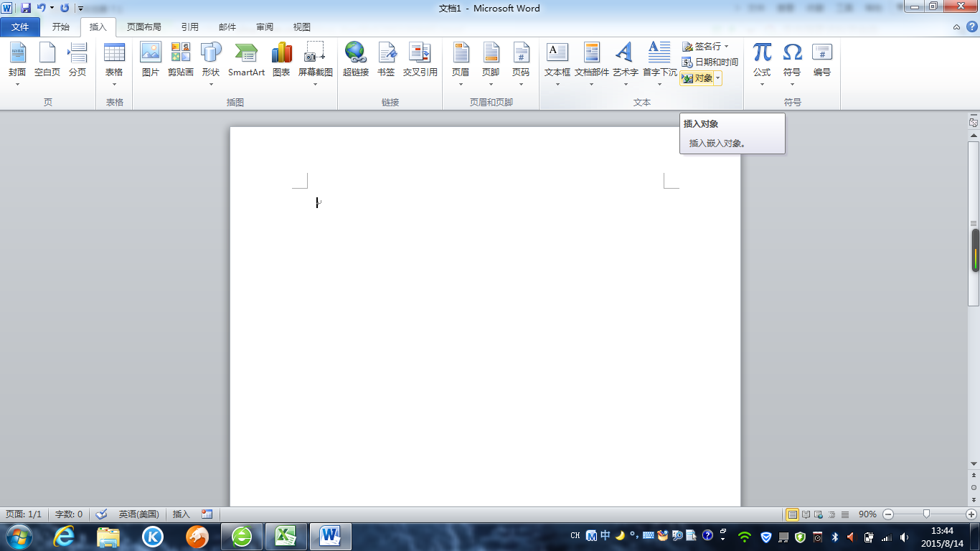Open the Excel icon in the taskbar
Image resolution: width=980 pixels, height=551 pixels.
(286, 536)
